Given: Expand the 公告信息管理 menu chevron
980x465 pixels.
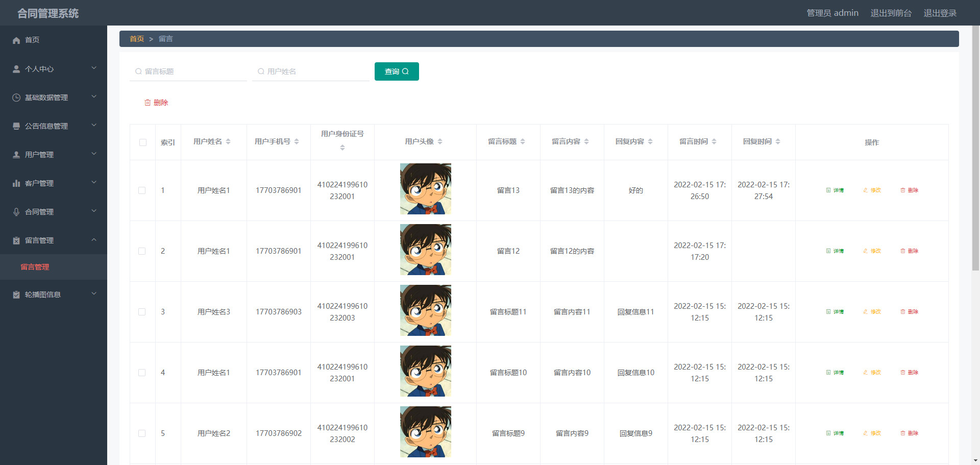Looking at the screenshot, I should coord(94,125).
